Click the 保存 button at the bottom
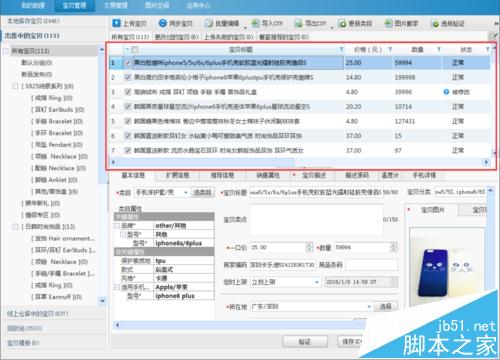This screenshot has height=360, width=500. (350, 341)
